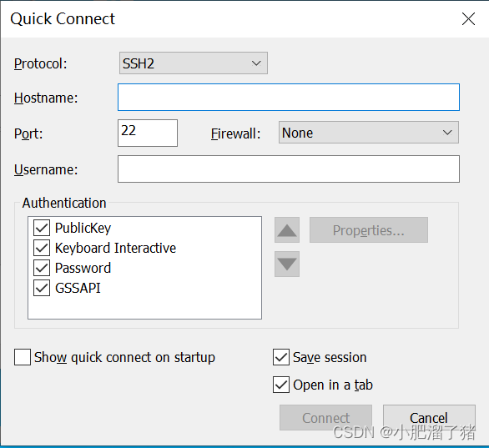
Task: Click into the Port field showing 22
Action: point(148,133)
